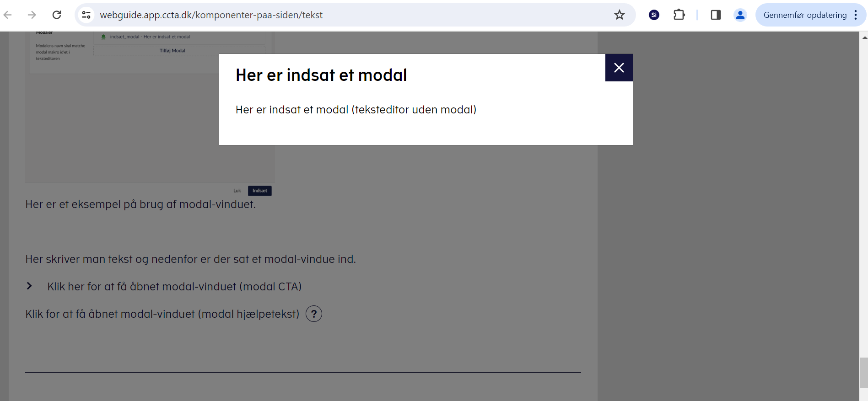This screenshot has height=401, width=868.
Task: Open the Chrome profile avatar
Action: 740,15
